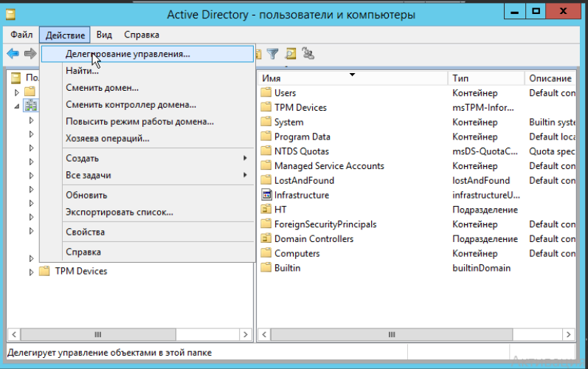Collapse the domain node in tree
Screen dimensions: 588x369
point(17,106)
